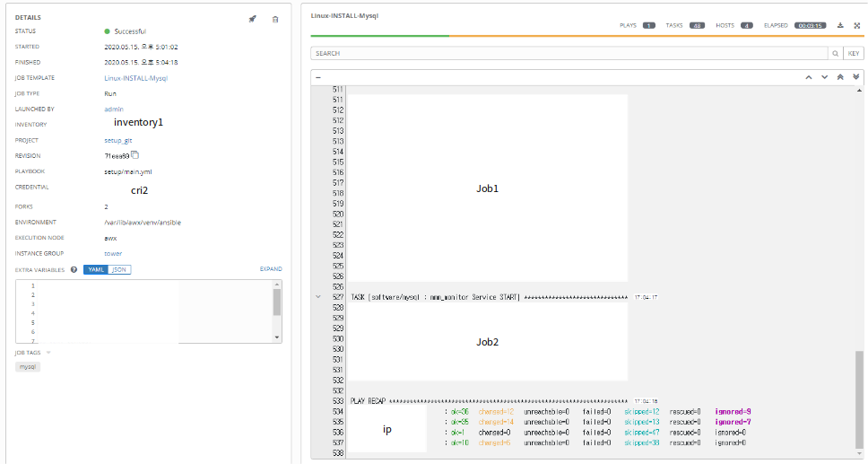Click the output search field

[x=569, y=53]
